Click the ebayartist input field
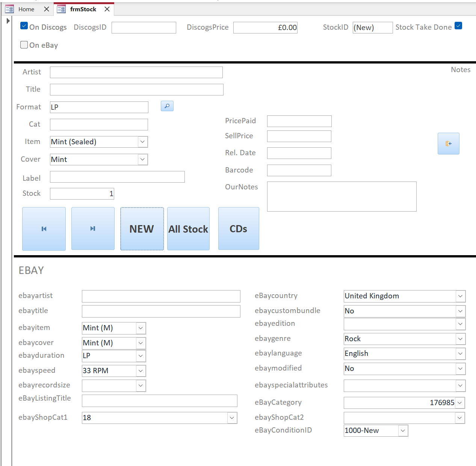The width and height of the screenshot is (476, 466). tap(161, 296)
